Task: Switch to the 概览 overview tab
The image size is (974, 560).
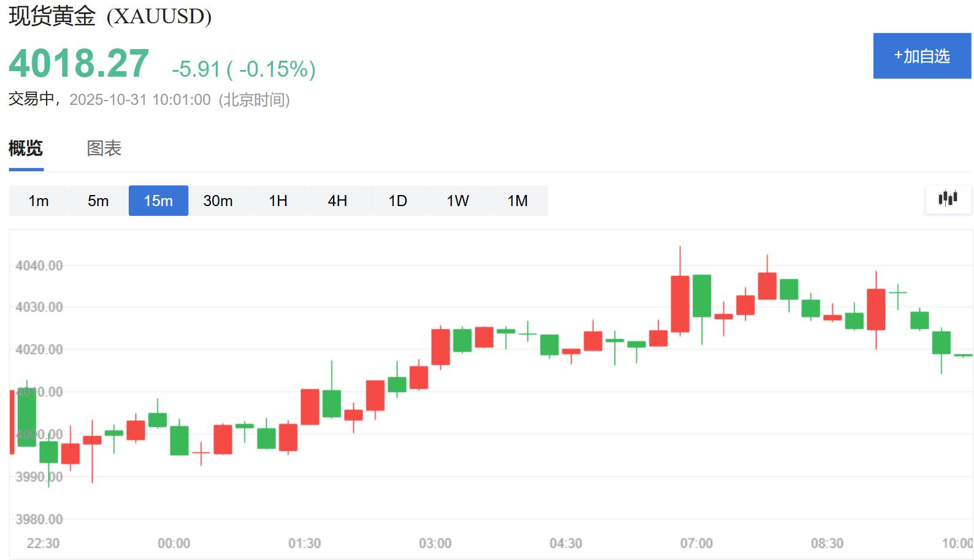Action: 26,148
